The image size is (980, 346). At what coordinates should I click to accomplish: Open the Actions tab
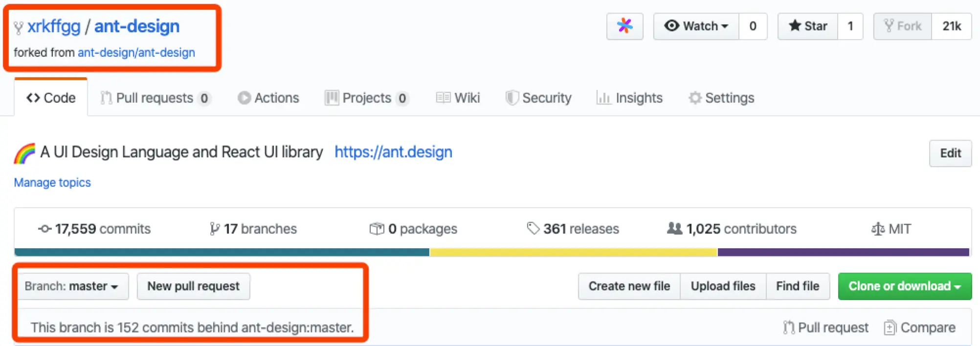268,98
